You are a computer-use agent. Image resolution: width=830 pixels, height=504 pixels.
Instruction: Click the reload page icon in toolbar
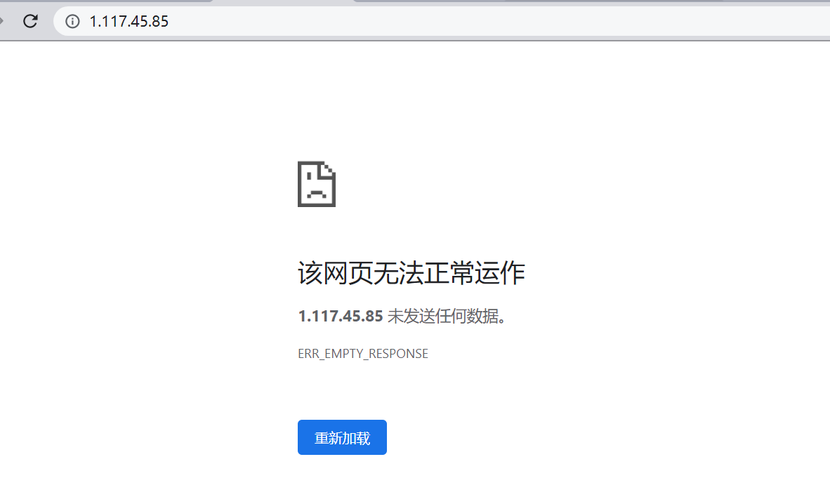30,21
